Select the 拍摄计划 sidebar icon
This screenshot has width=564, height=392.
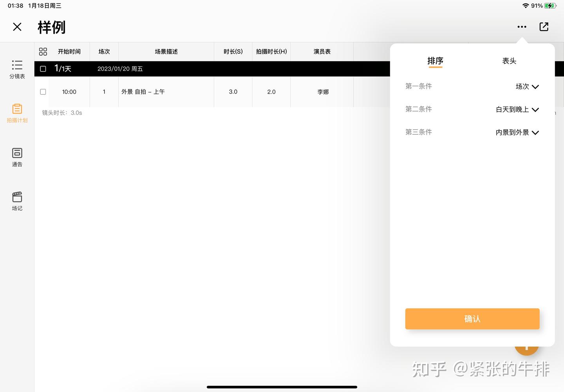[17, 114]
